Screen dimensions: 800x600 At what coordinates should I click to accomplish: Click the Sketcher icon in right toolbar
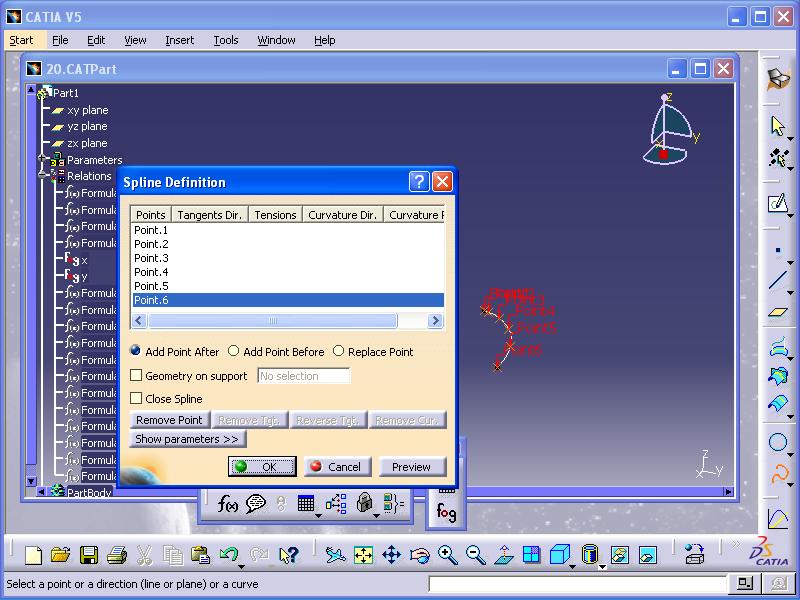pos(778,204)
